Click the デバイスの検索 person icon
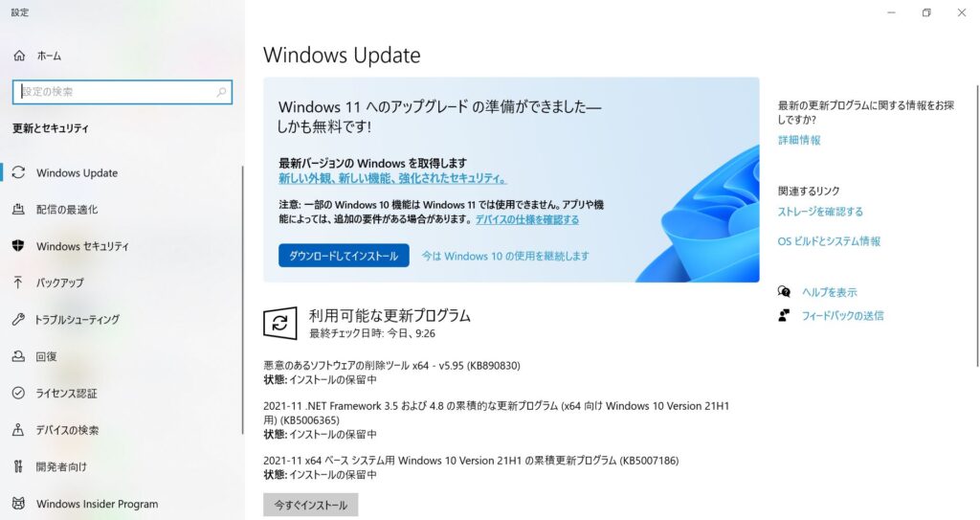 pyautogui.click(x=19, y=430)
